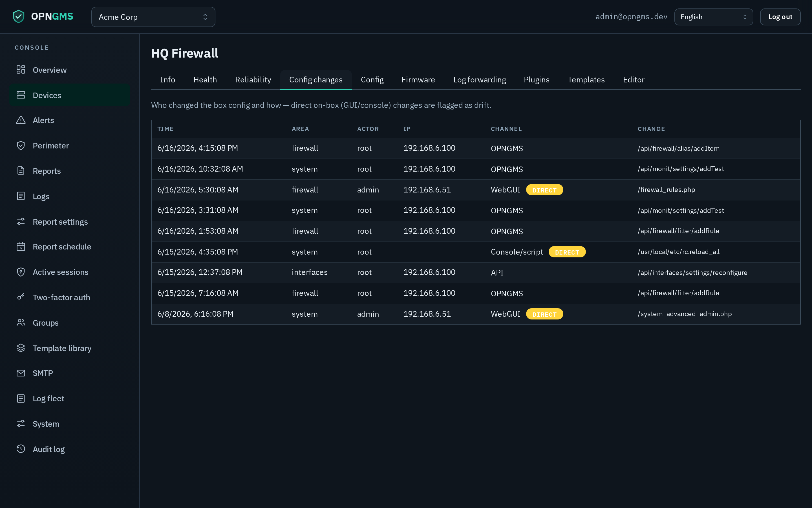Switch to the Plugins tab
The image size is (812, 508).
click(537, 80)
